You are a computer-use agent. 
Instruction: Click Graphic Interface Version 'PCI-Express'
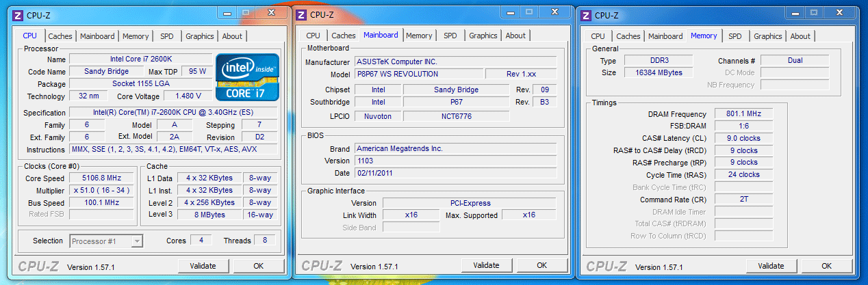470,202
